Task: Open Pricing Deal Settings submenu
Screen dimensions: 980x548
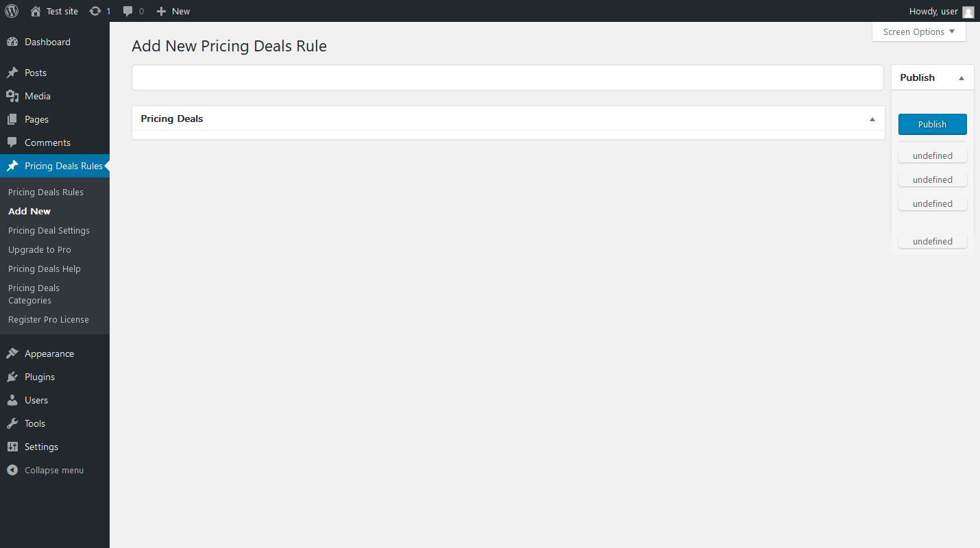Action: (x=49, y=230)
